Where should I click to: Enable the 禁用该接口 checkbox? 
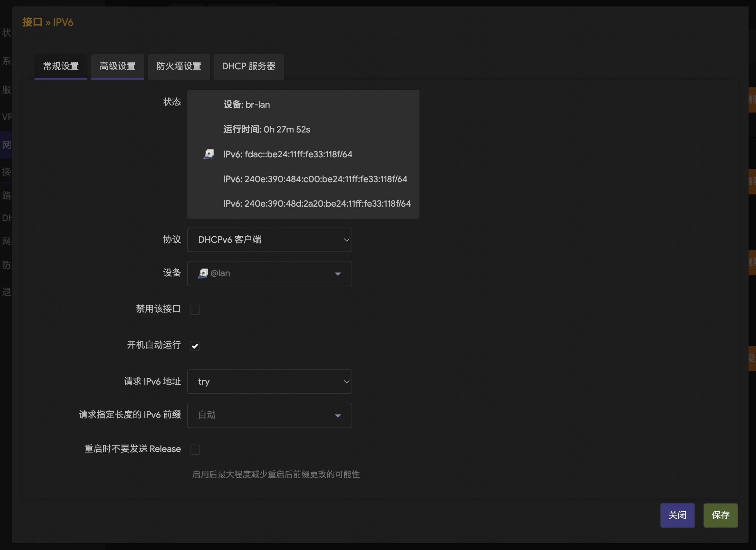pos(195,310)
